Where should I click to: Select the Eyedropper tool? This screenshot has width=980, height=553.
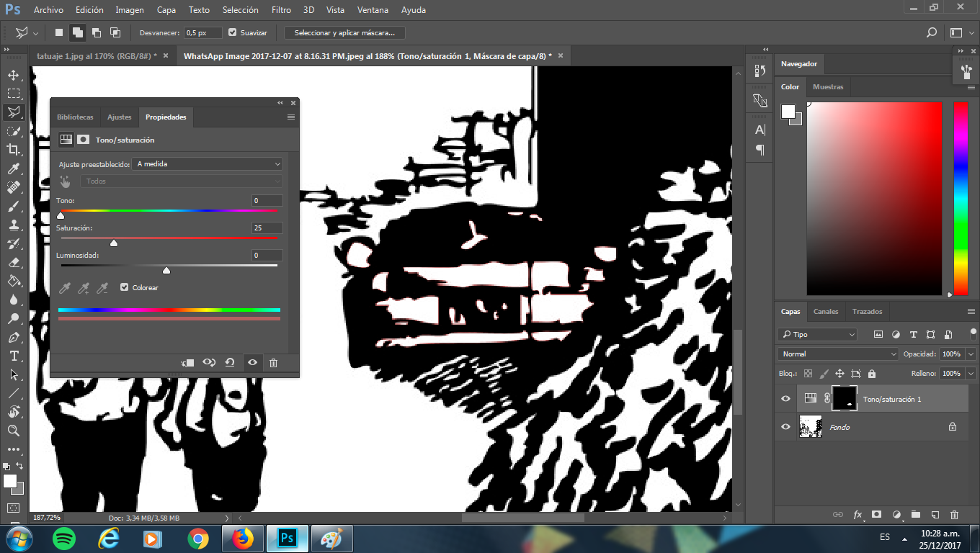click(x=13, y=168)
